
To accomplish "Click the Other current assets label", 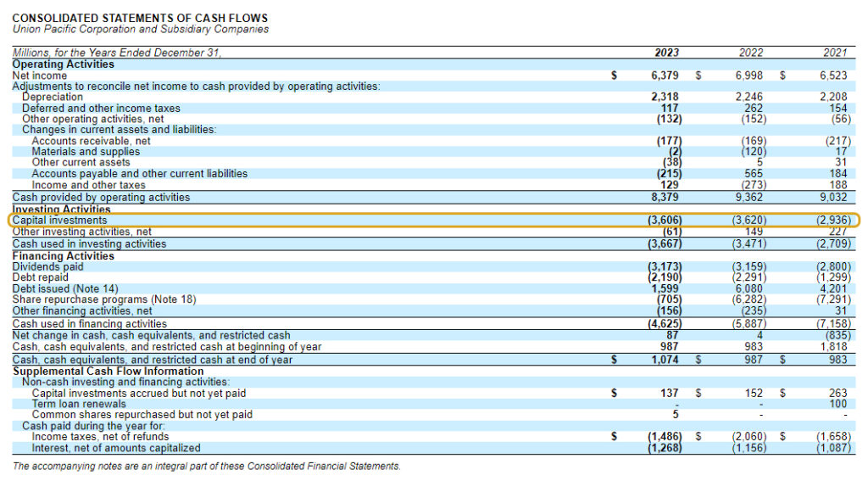I will pyautogui.click(x=81, y=162).
